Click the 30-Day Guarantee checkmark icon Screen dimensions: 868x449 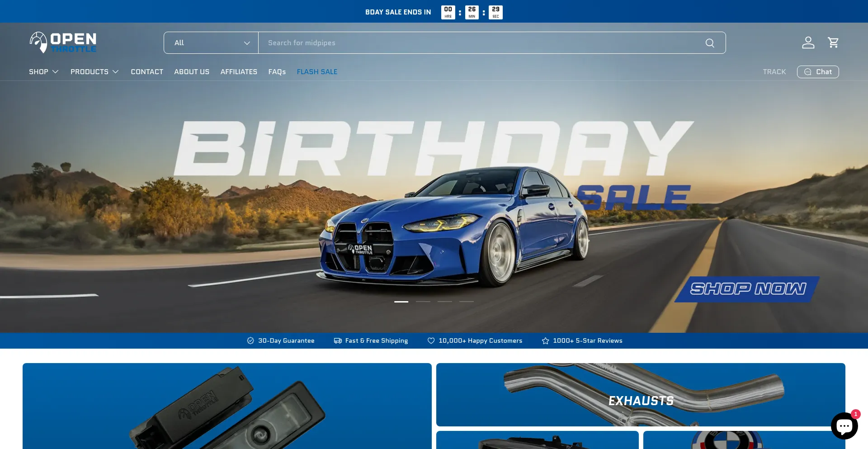pyautogui.click(x=250, y=340)
